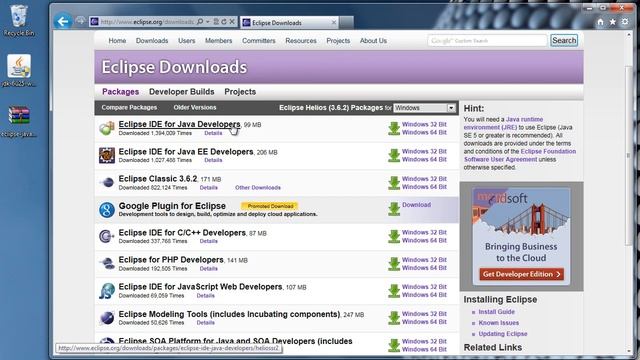Screen dimensions: 640x360
Task: Open Eclipse IDE for Java Developers link
Action: (179, 124)
